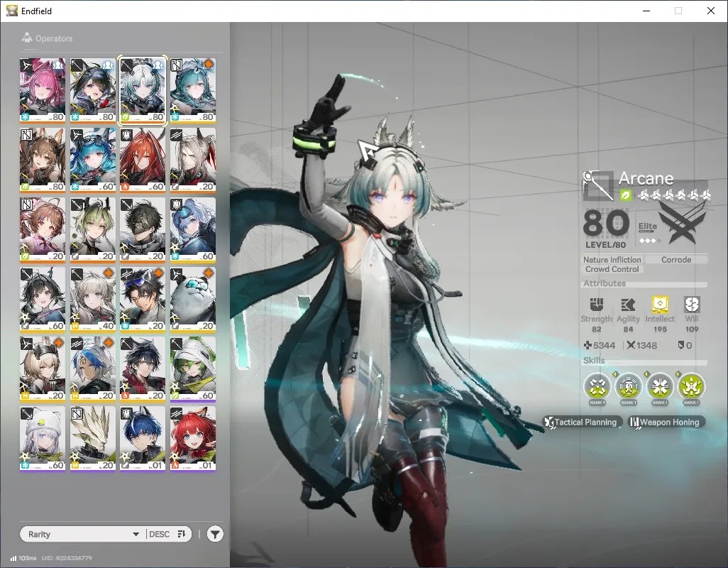Image resolution: width=728 pixels, height=568 pixels.
Task: Click the Strength fist attribute icon
Action: [597, 304]
